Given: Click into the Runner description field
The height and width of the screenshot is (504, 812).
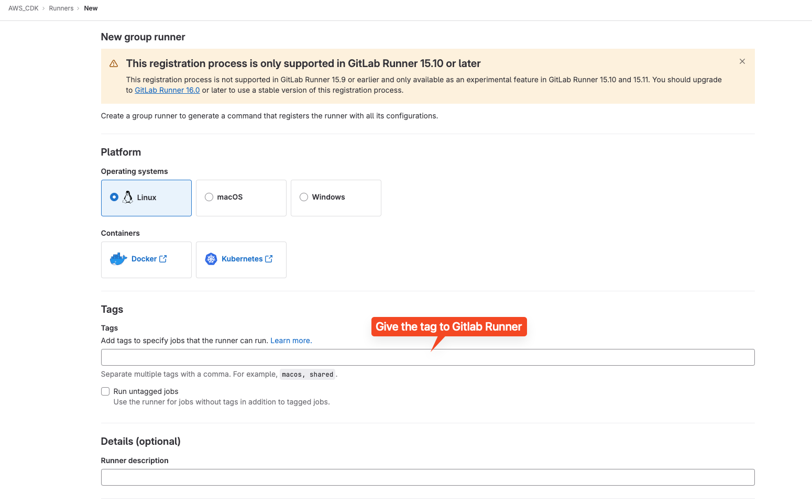Looking at the screenshot, I should coord(427,477).
